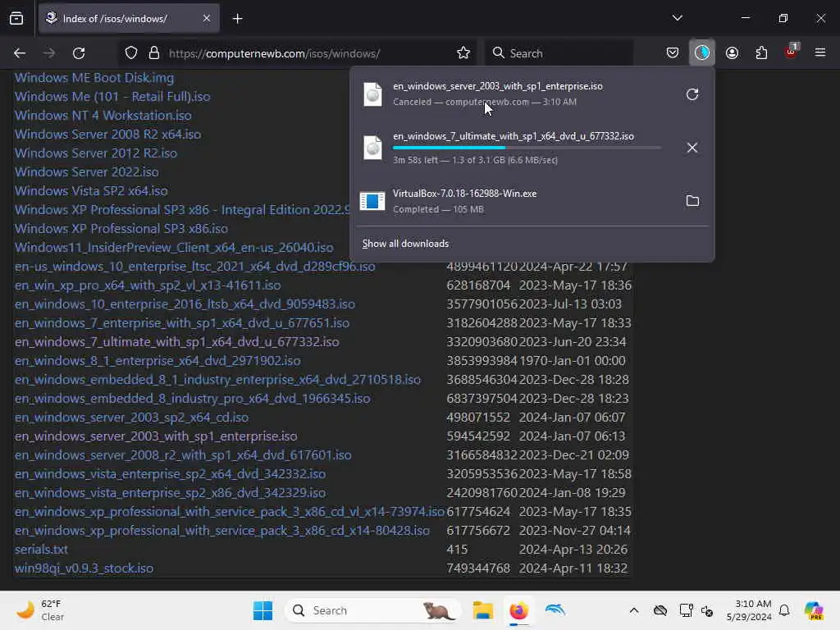Open en-us_windows_10_enterprise_ltsc_2021 iso link
Image resolution: width=840 pixels, height=630 pixels.
pyautogui.click(x=195, y=267)
